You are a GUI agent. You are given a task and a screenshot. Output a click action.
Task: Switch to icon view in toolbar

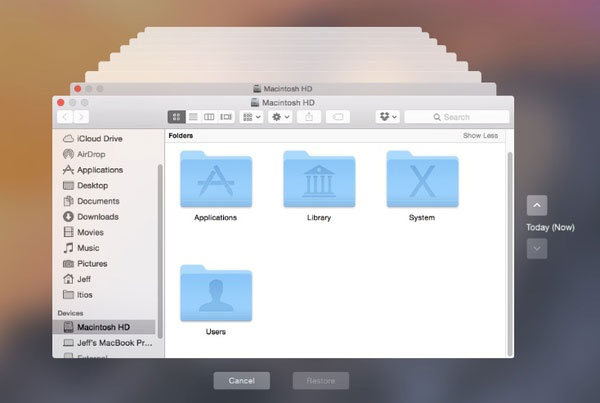(x=176, y=117)
